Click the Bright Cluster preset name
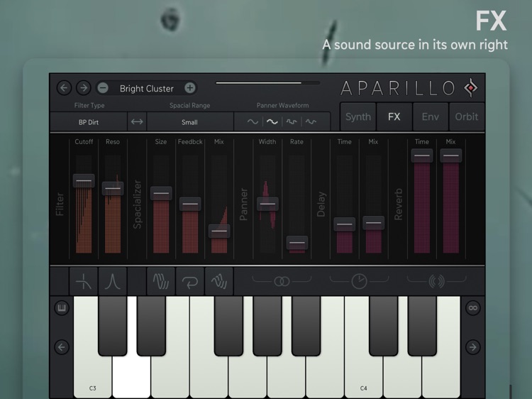Screen dimensions: 532x399 click(147, 89)
